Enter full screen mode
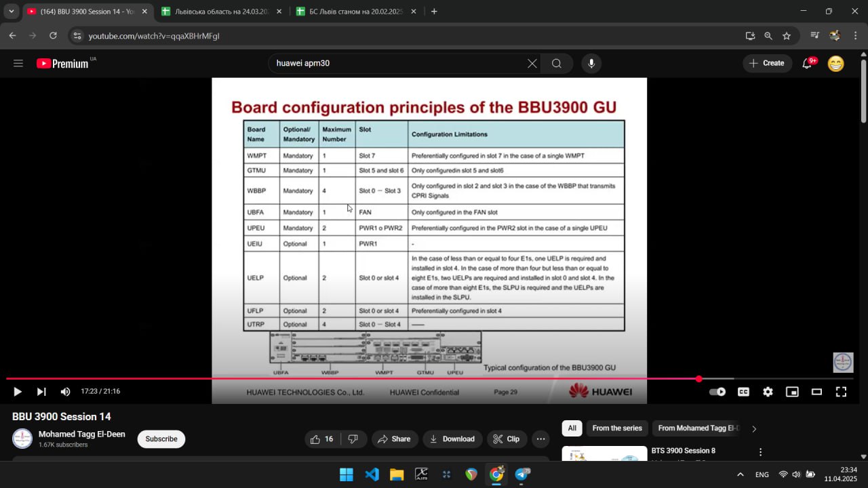The width and height of the screenshot is (868, 488). click(x=841, y=392)
